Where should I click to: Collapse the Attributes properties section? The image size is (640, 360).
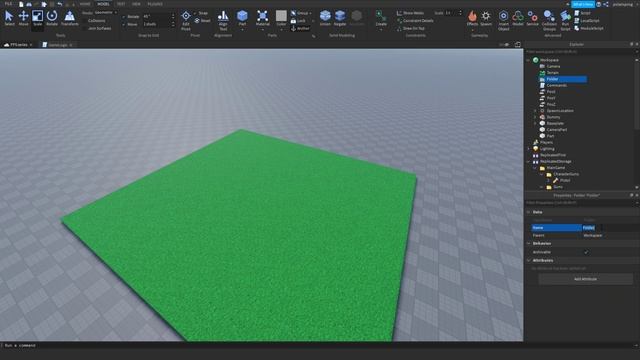(x=528, y=260)
